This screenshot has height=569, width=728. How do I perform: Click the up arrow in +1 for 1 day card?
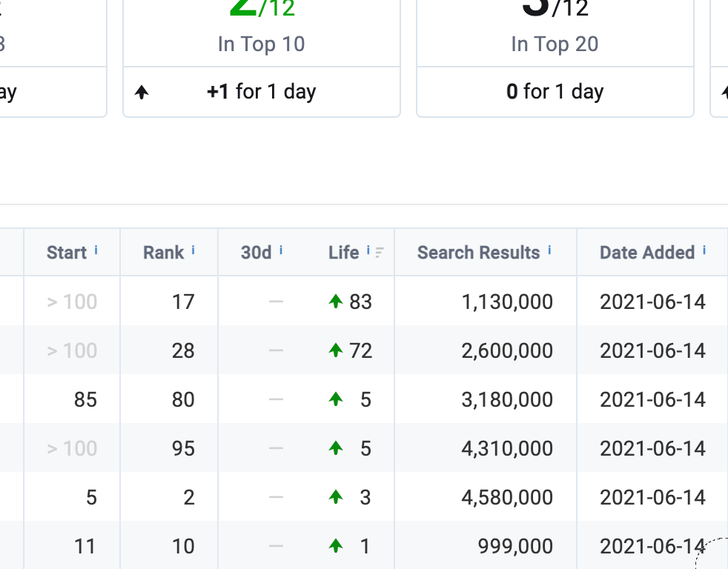(142, 93)
